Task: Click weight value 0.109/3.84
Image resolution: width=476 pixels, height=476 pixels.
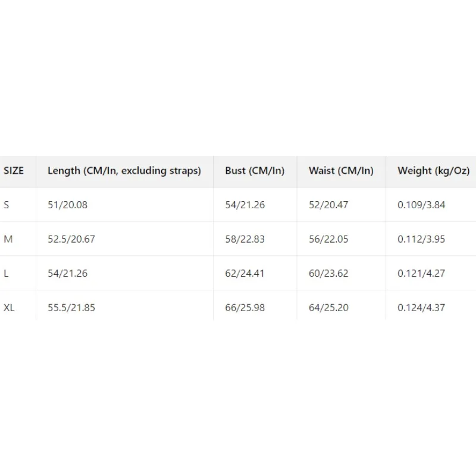Action: pyautogui.click(x=421, y=205)
